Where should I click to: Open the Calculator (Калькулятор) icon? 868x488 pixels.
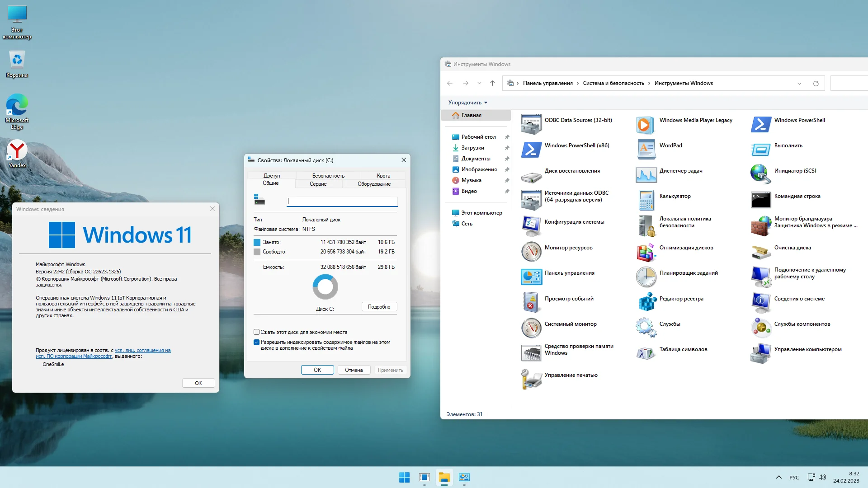(646, 200)
